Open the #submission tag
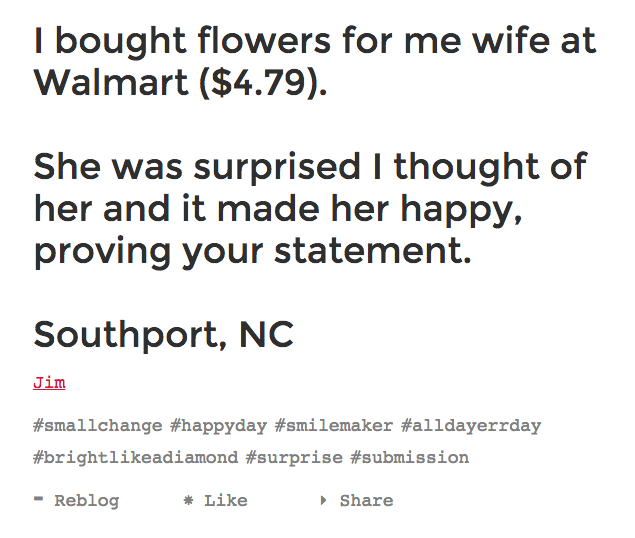The width and height of the screenshot is (635, 538). pyautogui.click(x=410, y=458)
